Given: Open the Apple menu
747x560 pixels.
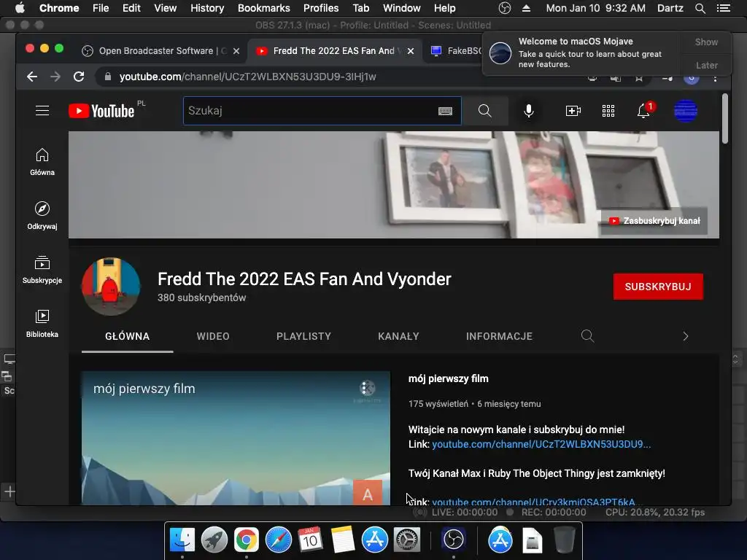Looking at the screenshot, I should (x=20, y=8).
